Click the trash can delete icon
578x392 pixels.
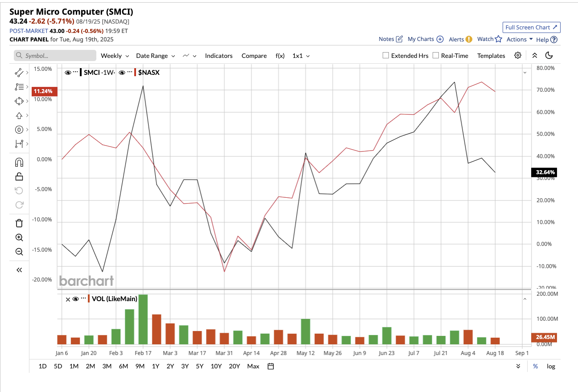pos(19,223)
